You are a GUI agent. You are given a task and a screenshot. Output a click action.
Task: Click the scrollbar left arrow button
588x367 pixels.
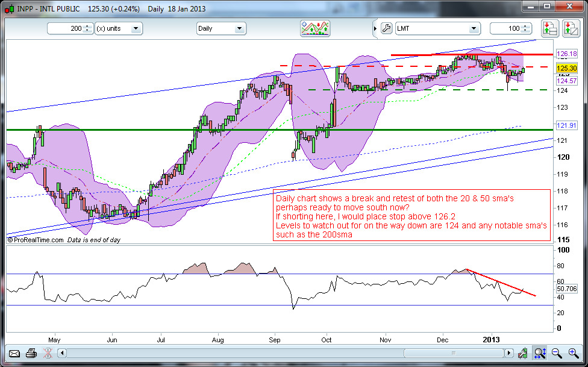coord(61,353)
